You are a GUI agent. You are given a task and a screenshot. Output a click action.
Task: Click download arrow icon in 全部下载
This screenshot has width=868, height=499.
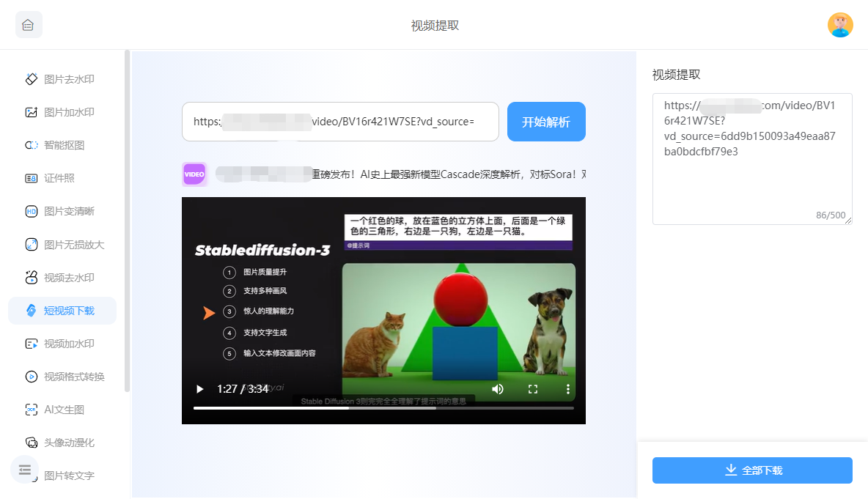pos(731,470)
